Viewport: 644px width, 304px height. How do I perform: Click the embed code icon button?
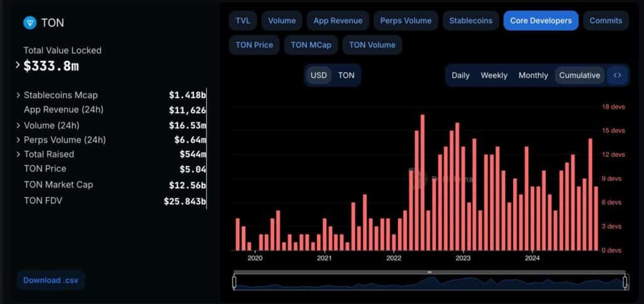click(x=618, y=76)
